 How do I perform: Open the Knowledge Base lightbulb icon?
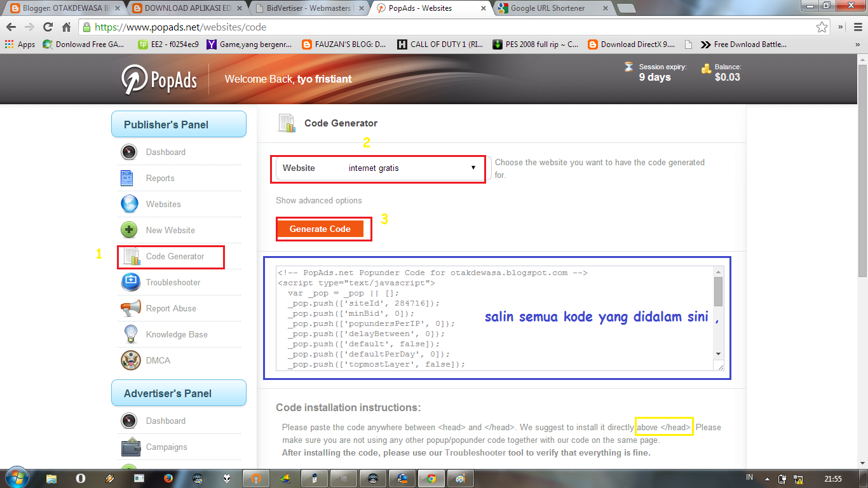(130, 334)
